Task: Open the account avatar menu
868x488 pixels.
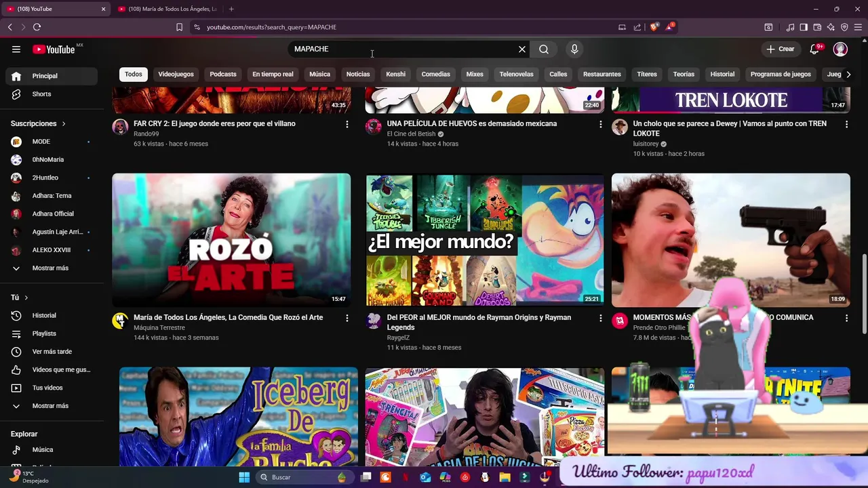Action: coord(840,49)
